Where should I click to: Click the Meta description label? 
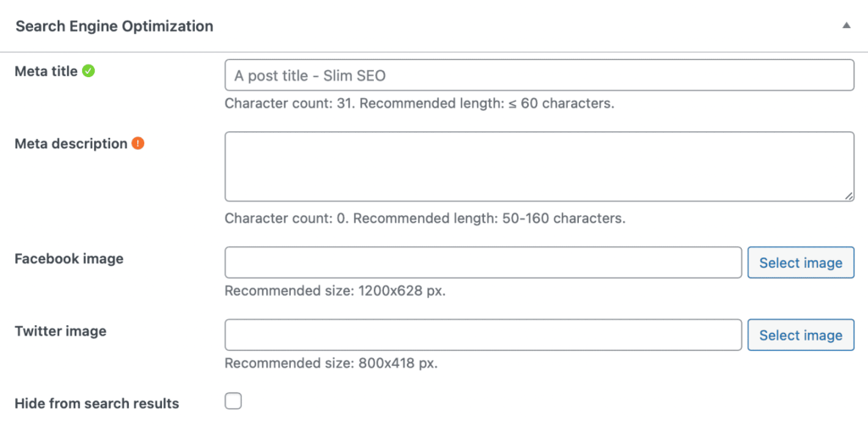coord(70,144)
